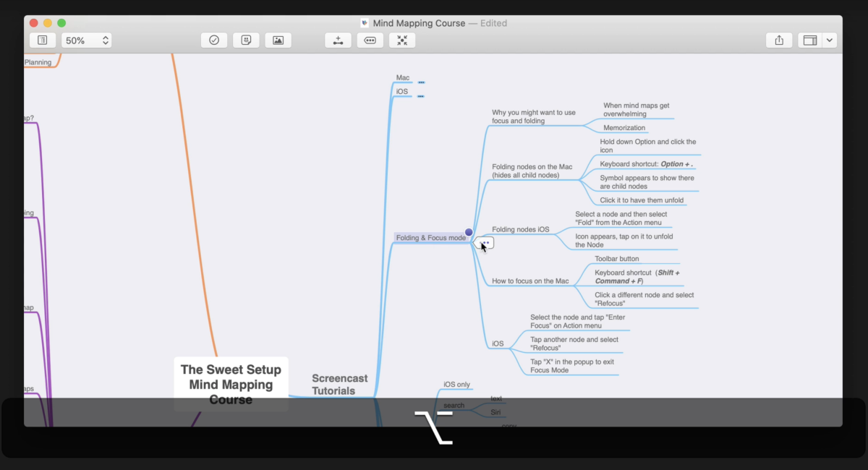Click the fold button beside Folding & Focus mode
The width and height of the screenshot is (868, 470).
pos(485,243)
